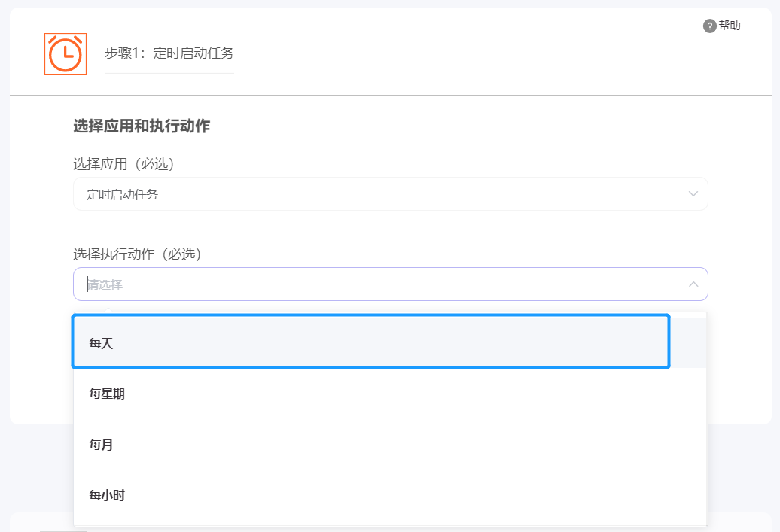This screenshot has width=780, height=532.
Task: Click the 选择应用和执行动作 section heading
Action: (x=142, y=126)
